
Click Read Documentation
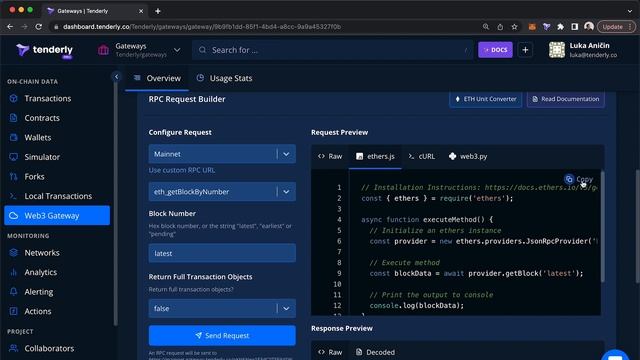(x=566, y=99)
